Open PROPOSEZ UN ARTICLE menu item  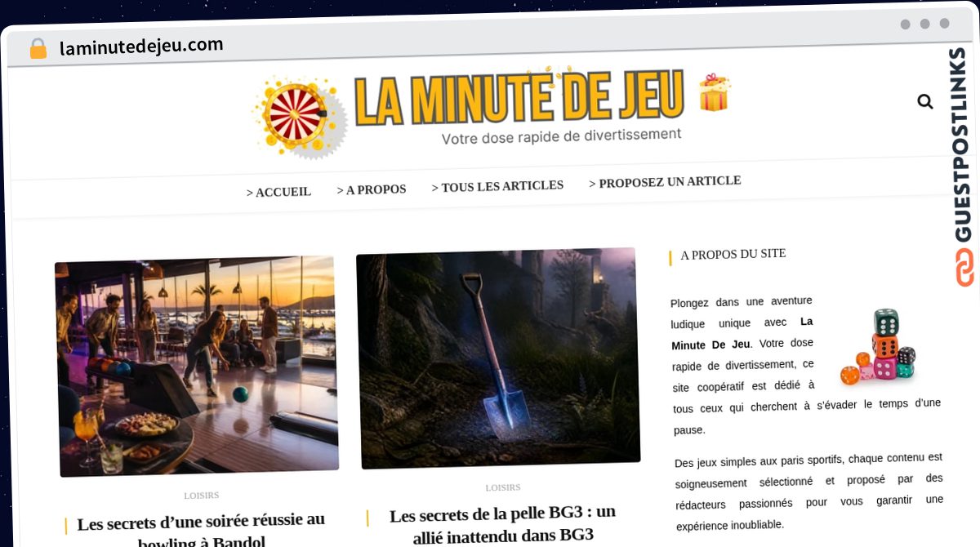tap(665, 182)
